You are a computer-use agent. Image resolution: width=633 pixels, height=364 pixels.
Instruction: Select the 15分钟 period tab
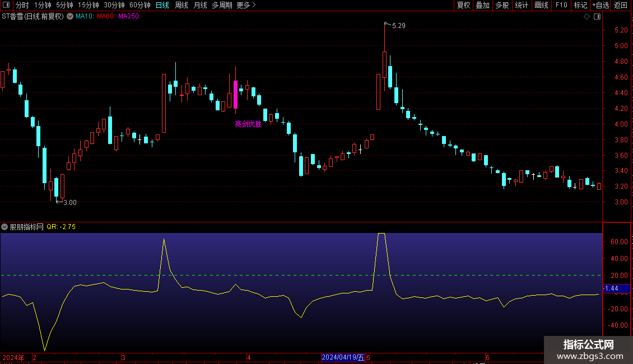tap(89, 5)
